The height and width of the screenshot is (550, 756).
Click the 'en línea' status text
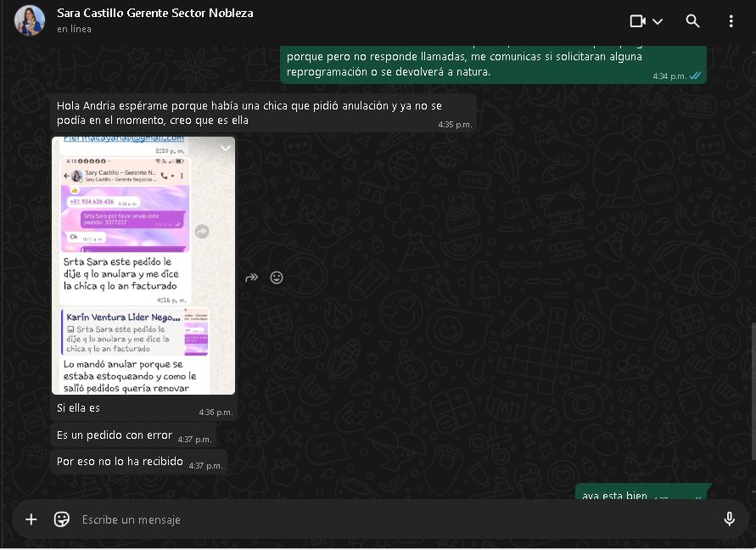coord(74,29)
